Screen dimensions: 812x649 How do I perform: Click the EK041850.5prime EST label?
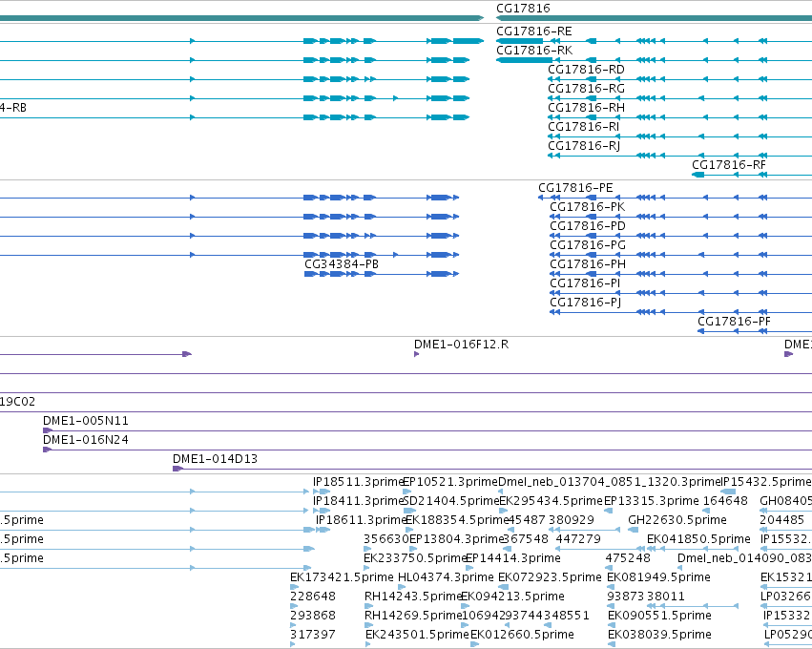[x=698, y=539]
